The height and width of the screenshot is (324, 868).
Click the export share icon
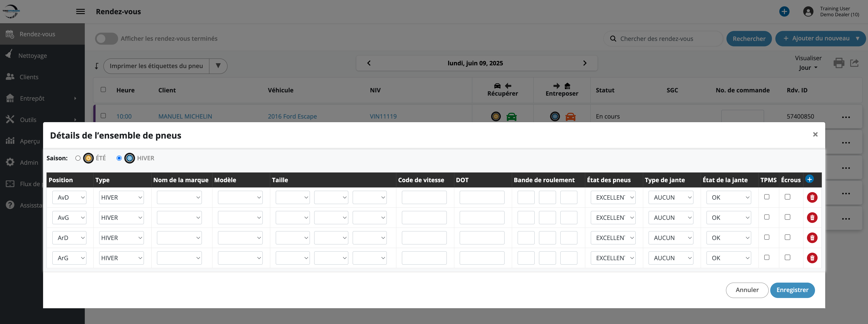(x=854, y=63)
